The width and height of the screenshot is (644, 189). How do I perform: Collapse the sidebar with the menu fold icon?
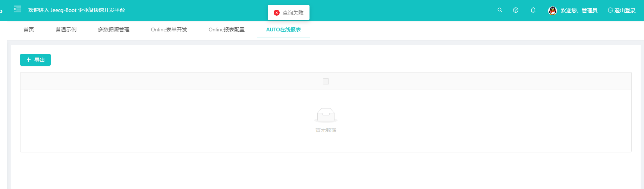coord(18,9)
